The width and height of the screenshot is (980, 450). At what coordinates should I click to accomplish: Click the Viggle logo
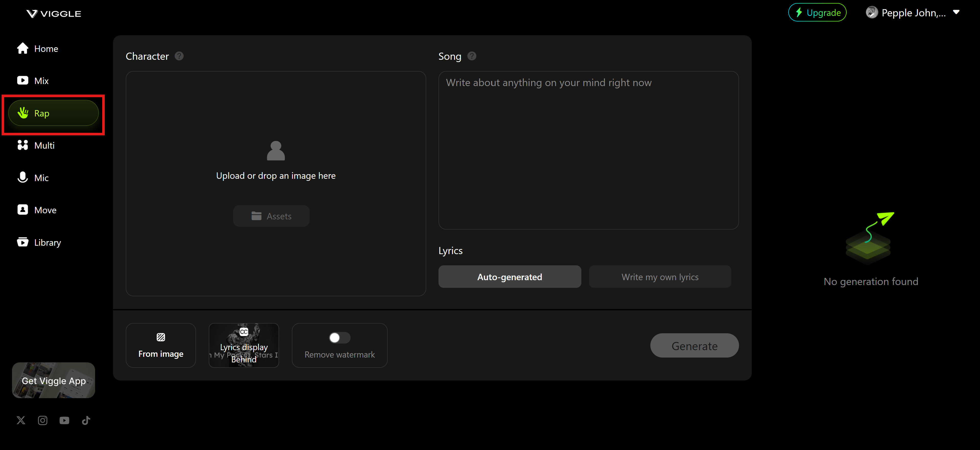(53, 13)
